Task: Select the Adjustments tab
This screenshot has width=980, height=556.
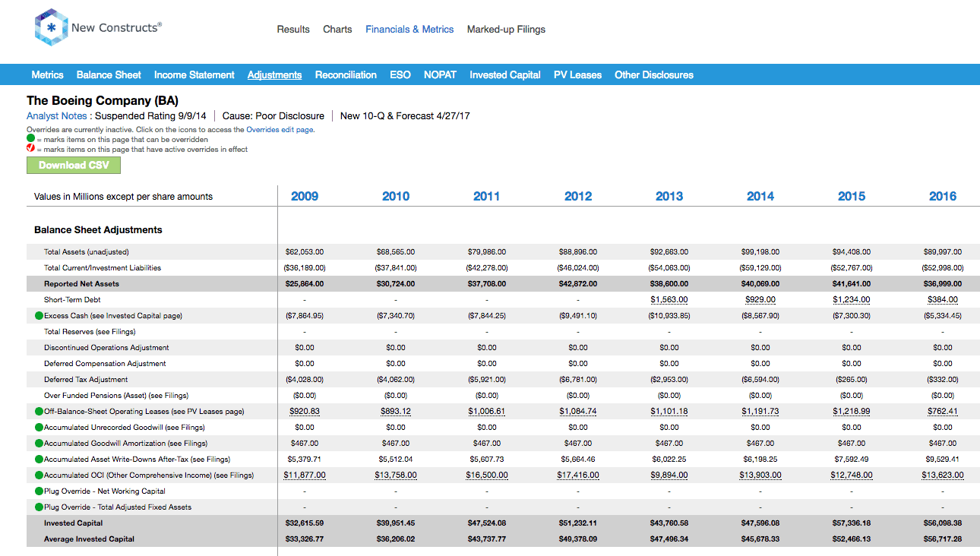Action: point(274,74)
